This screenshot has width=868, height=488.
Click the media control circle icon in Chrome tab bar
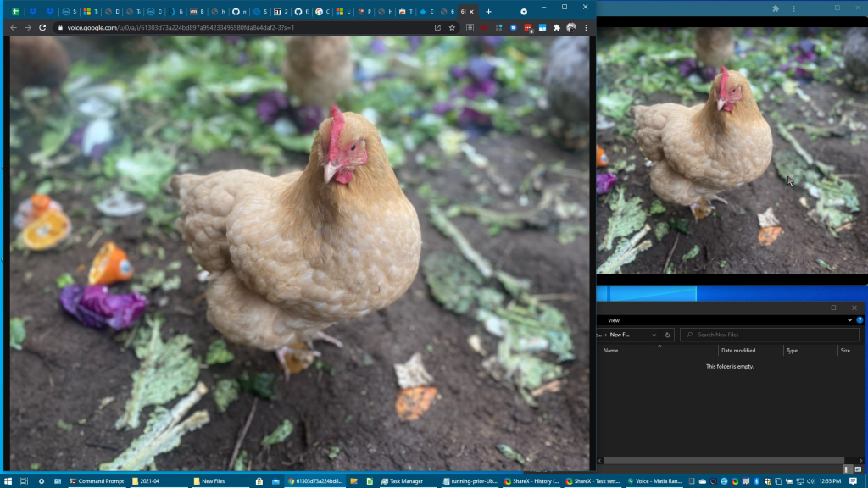coord(524,12)
